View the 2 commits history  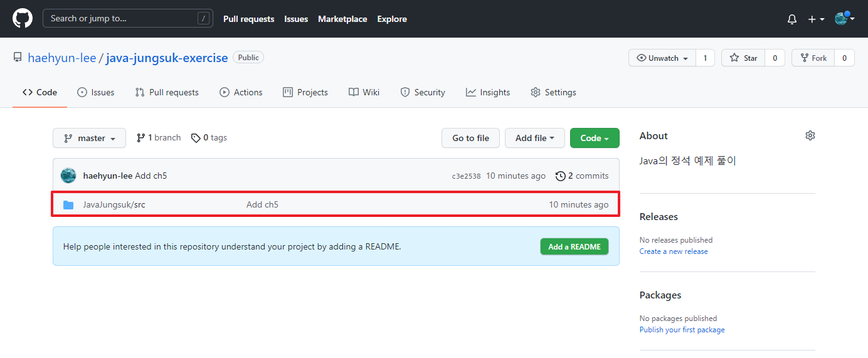[582, 176]
